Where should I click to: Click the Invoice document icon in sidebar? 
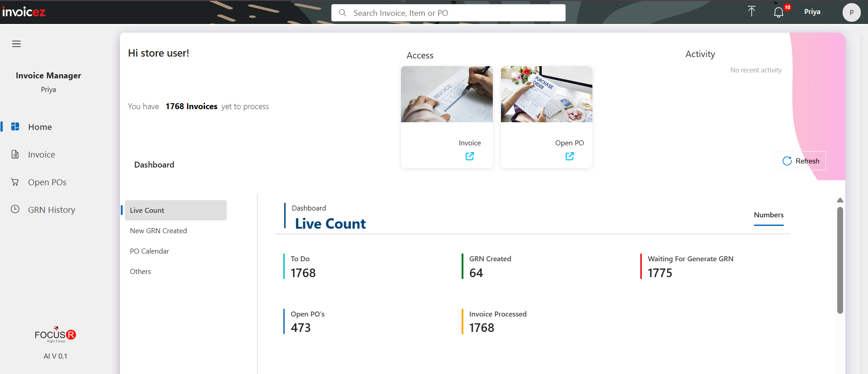pos(15,154)
